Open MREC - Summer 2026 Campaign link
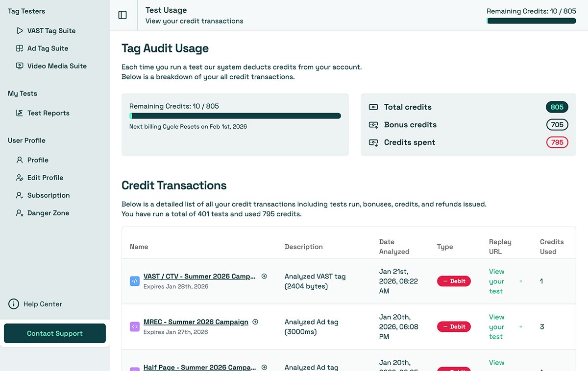This screenshot has width=588, height=371. pos(196,322)
